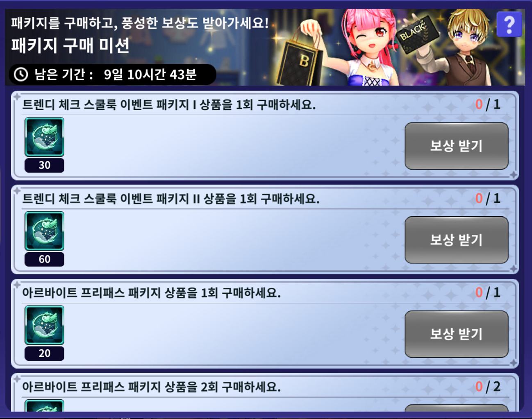Screen dimensions: 532x419
Task: Claim reward for 아르바이트 프리패스 1회 구매 mission
Action: point(456,334)
